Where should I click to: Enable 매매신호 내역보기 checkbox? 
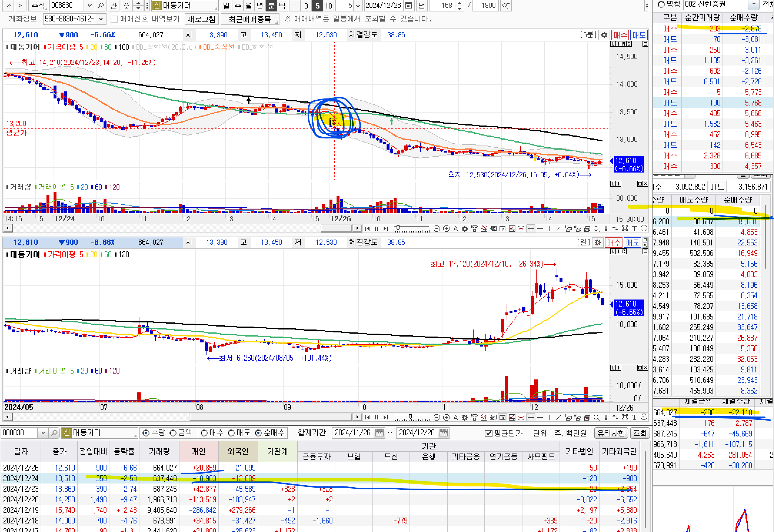(114, 19)
